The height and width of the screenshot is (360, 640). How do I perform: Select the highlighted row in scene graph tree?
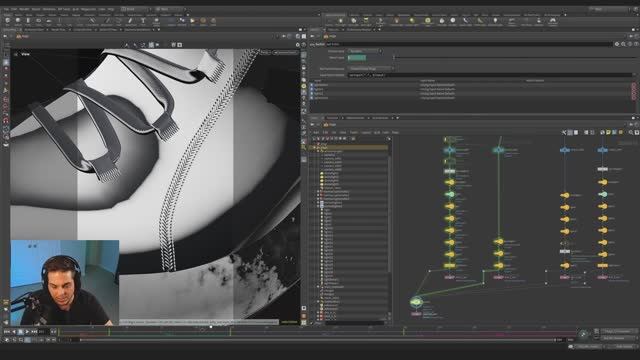(350, 147)
